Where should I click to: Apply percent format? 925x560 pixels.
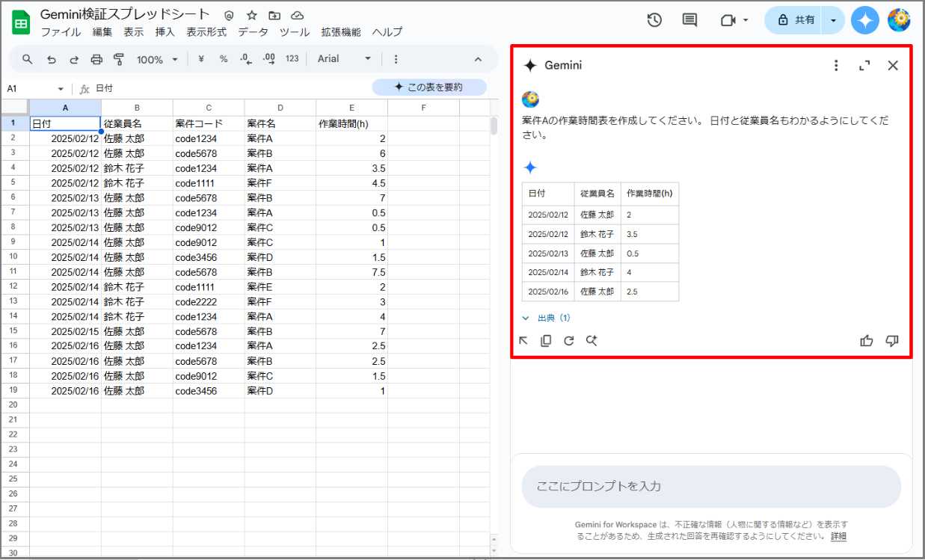pyautogui.click(x=224, y=59)
